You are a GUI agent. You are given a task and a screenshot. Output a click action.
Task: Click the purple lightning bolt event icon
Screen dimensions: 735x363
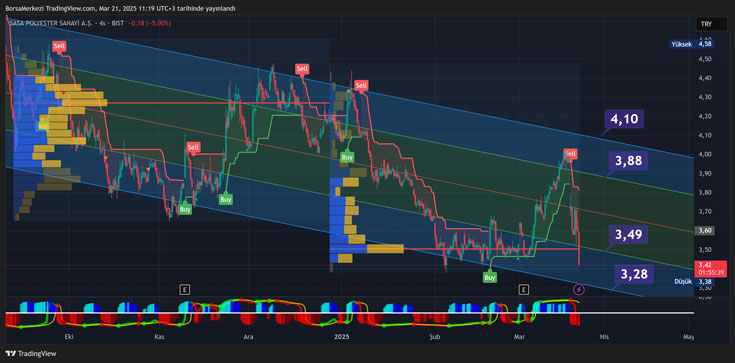[579, 289]
